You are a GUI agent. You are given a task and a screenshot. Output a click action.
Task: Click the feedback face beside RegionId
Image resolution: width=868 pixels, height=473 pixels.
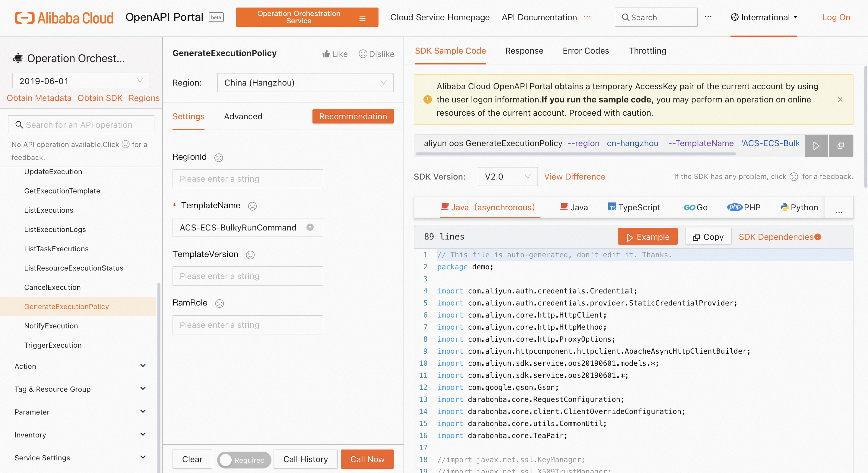219,157
